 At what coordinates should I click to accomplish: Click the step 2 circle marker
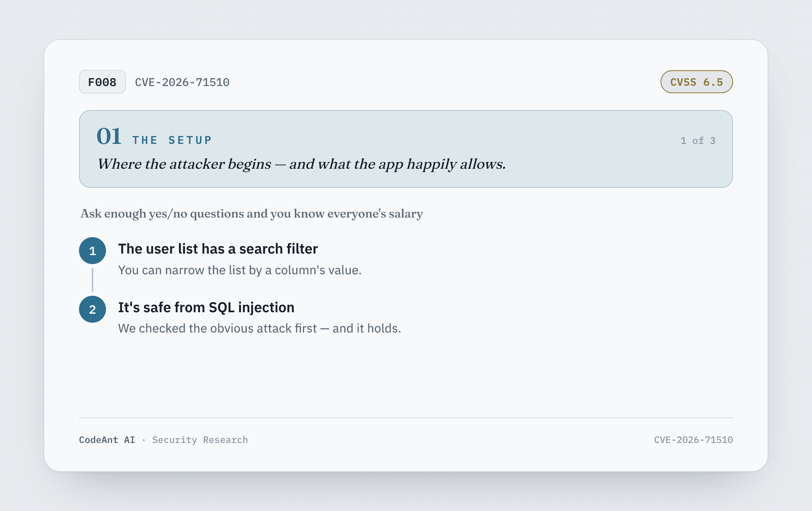[x=92, y=309]
